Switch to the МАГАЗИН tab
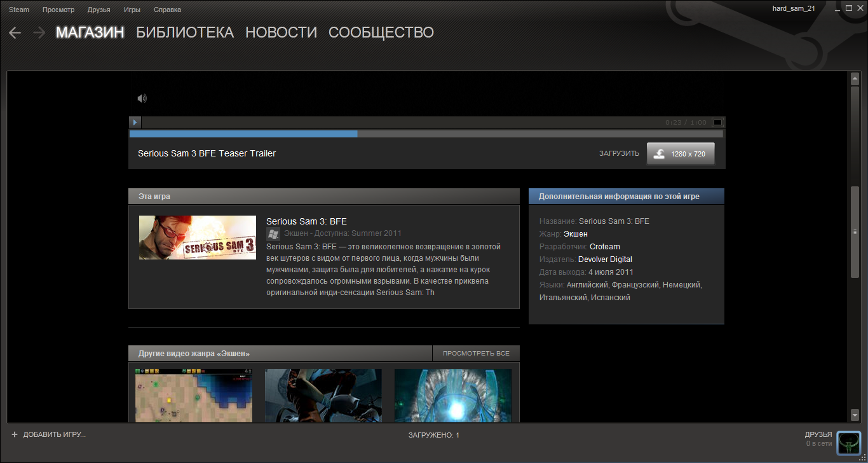868x463 pixels. 90,32
